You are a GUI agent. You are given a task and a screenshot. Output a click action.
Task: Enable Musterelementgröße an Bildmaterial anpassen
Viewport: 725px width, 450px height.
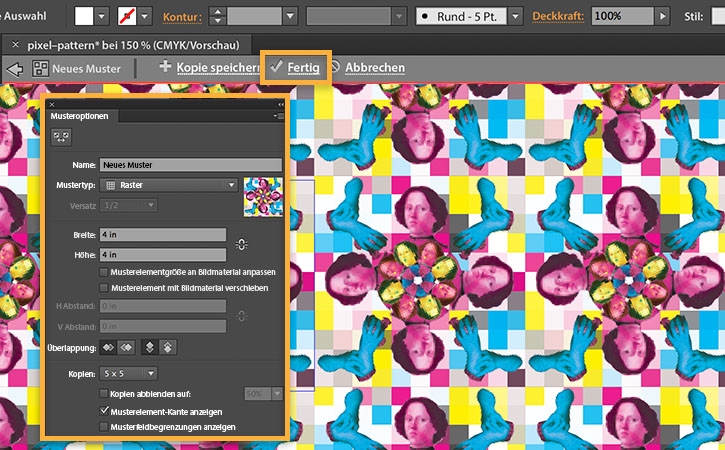click(x=104, y=272)
